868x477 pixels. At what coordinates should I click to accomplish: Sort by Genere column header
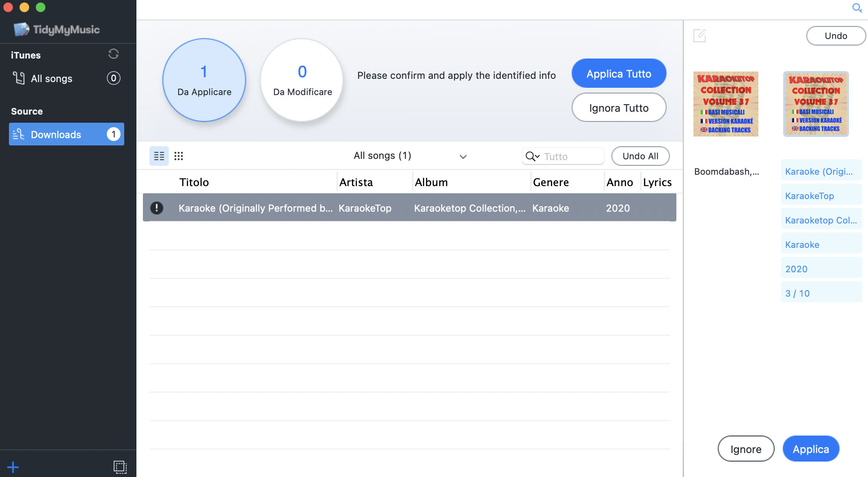pos(551,182)
